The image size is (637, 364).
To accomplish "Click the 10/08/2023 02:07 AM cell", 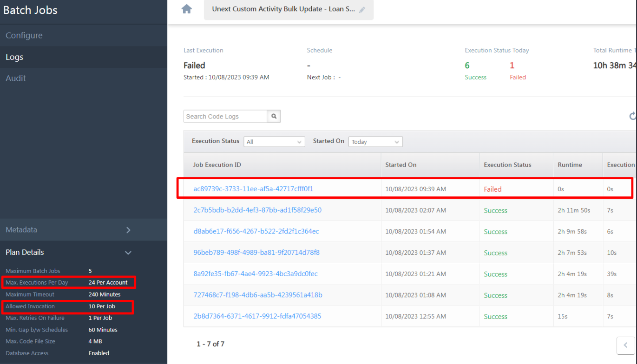I will pos(415,210).
